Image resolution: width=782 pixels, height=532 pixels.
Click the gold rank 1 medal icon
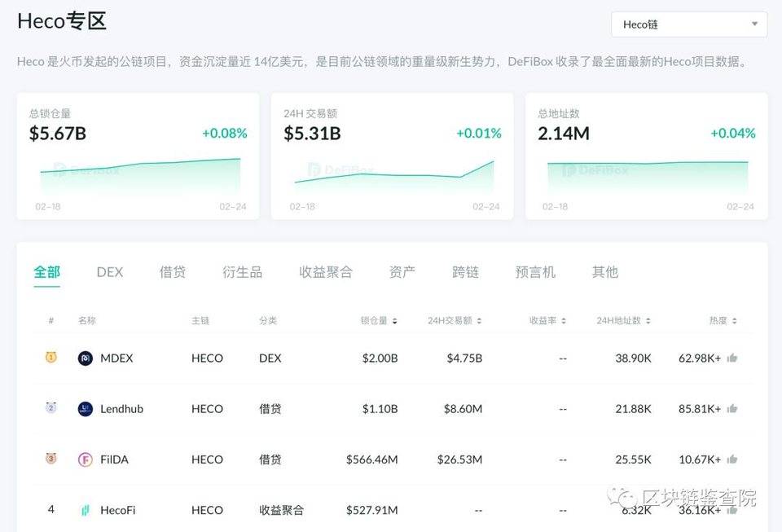tap(51, 357)
